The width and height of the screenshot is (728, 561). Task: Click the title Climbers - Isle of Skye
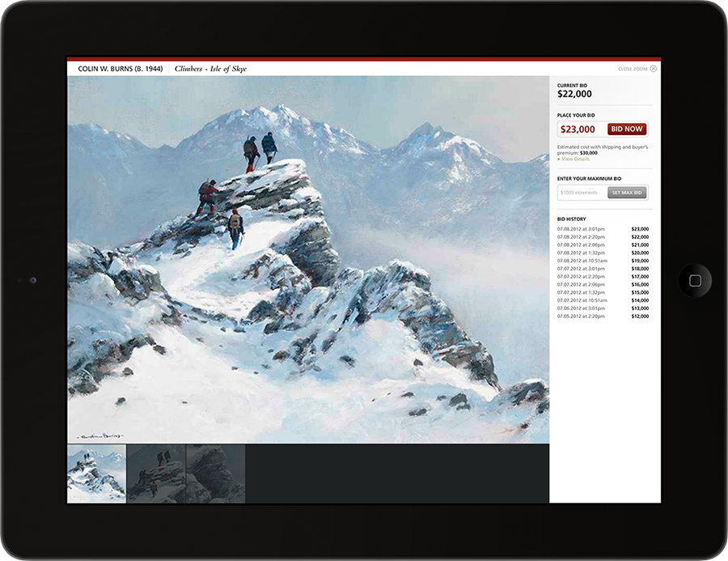click(211, 69)
